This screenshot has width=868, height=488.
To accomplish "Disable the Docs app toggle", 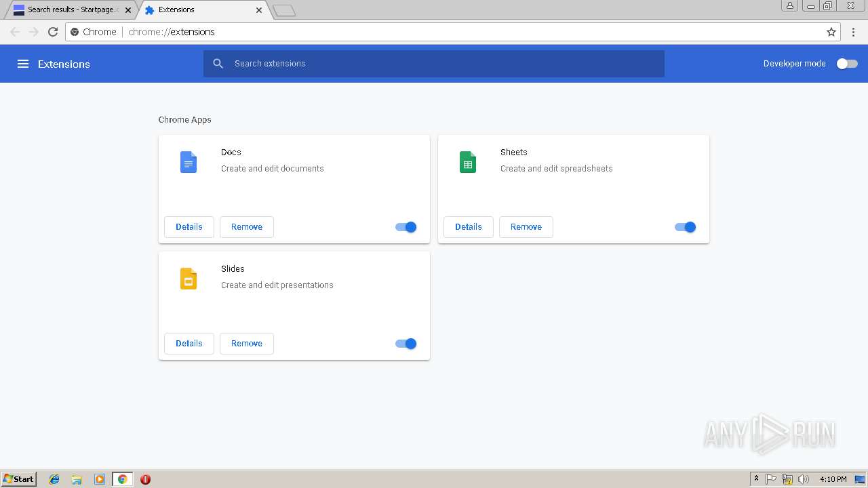I will pyautogui.click(x=406, y=227).
